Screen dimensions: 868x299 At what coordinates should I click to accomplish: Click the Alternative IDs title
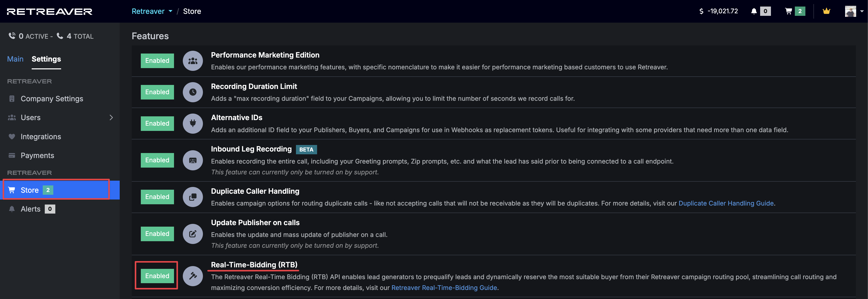pyautogui.click(x=237, y=118)
